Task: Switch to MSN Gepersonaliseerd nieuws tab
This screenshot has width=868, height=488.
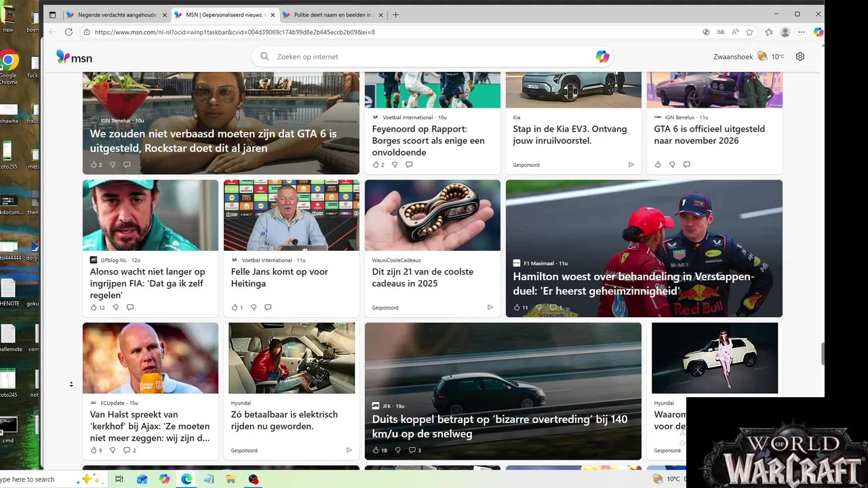Action: [x=225, y=14]
